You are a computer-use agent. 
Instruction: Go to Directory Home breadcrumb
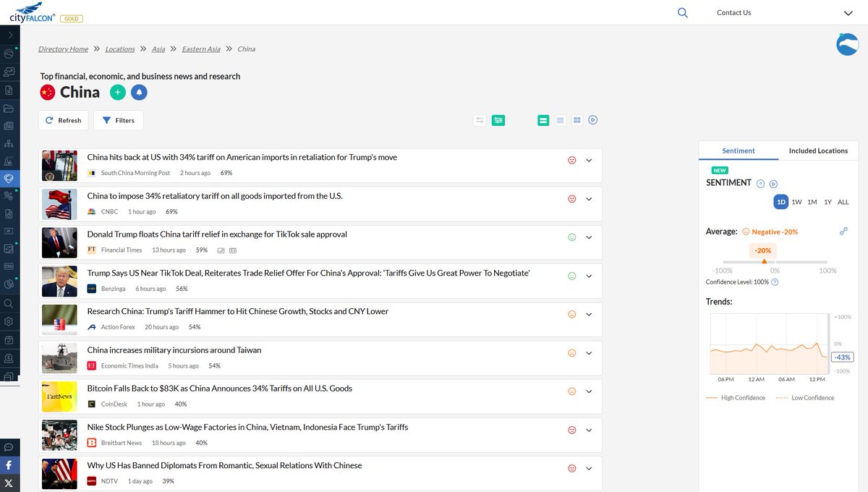click(64, 49)
